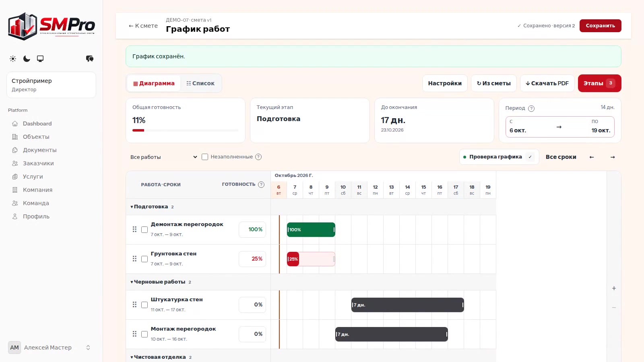644x362 pixels.
Task: Select the day 19 пн column header
Action: coord(488,190)
